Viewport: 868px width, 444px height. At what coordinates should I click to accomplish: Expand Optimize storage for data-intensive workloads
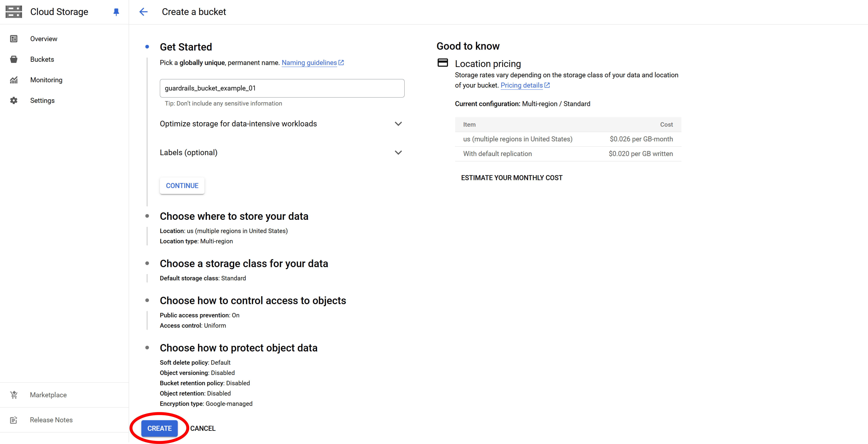click(398, 124)
